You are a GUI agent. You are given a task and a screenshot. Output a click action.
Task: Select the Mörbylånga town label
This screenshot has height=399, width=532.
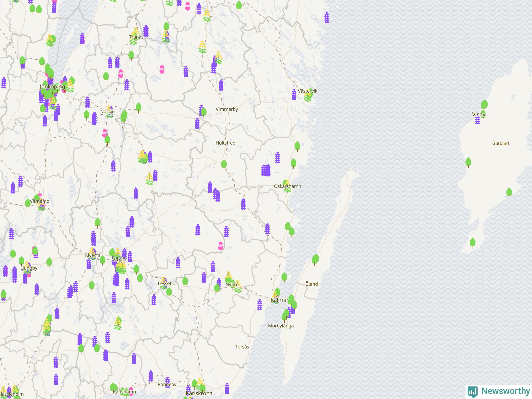(281, 326)
